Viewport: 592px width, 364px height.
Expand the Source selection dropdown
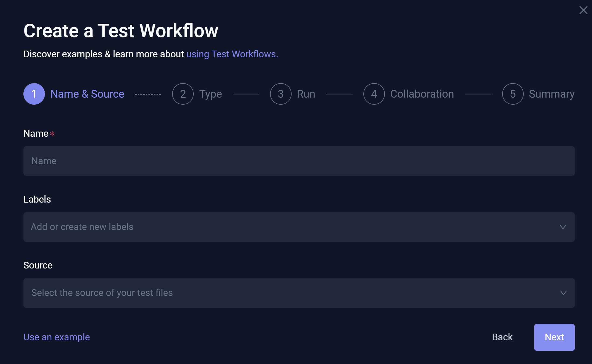pyautogui.click(x=563, y=293)
